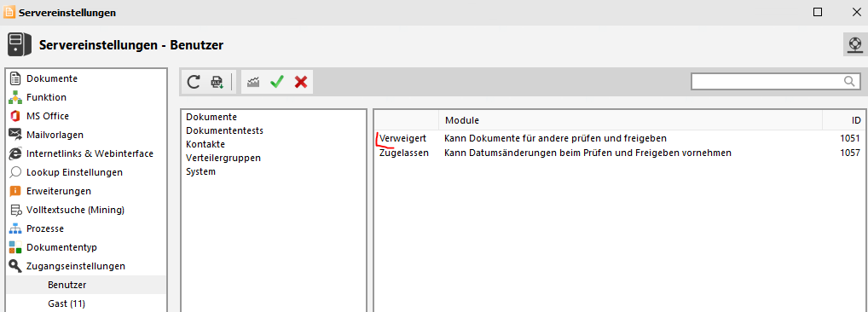The width and height of the screenshot is (868, 312).
Task: Sort by the ID column header
Action: pyautogui.click(x=844, y=120)
